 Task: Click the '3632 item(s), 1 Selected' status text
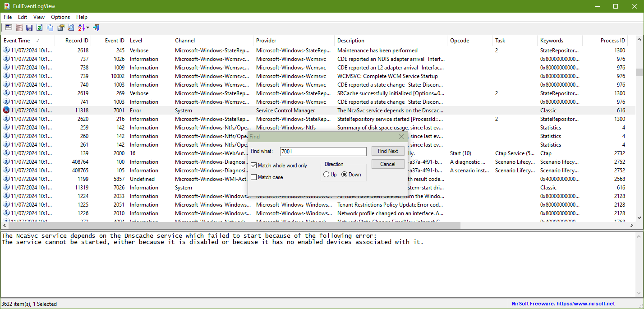click(29, 304)
